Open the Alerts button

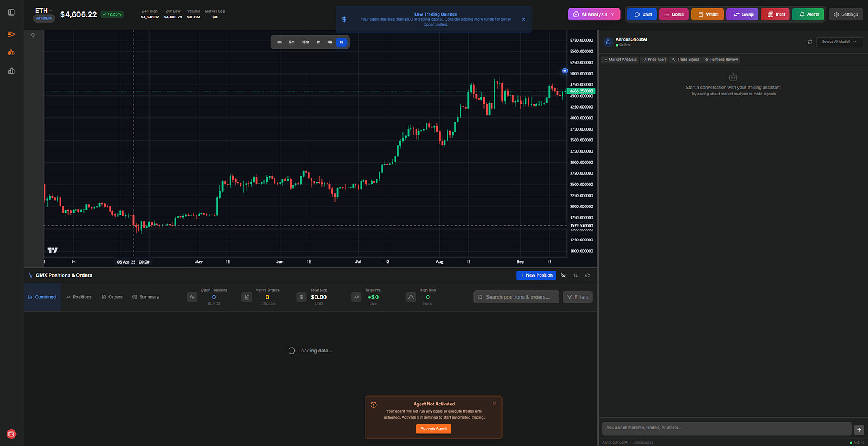(x=808, y=14)
